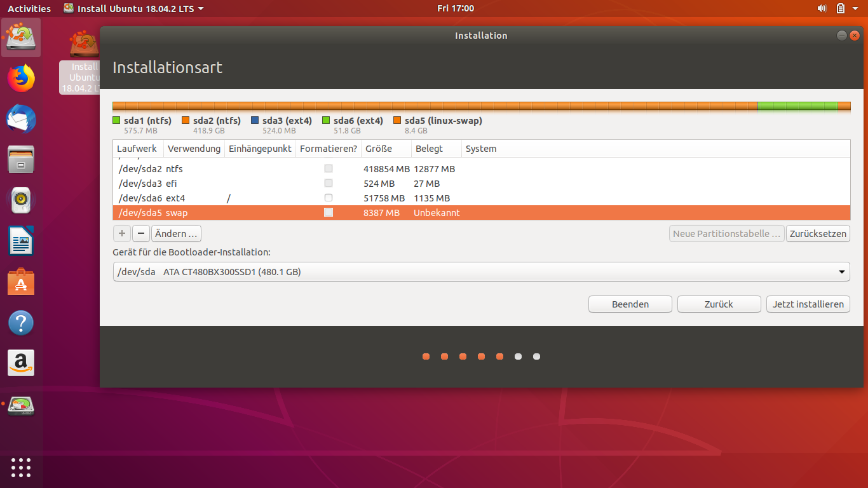868x488 pixels.
Task: Open the Install Ubuntu 18.04.2 LTS app menu
Action: click(x=133, y=8)
